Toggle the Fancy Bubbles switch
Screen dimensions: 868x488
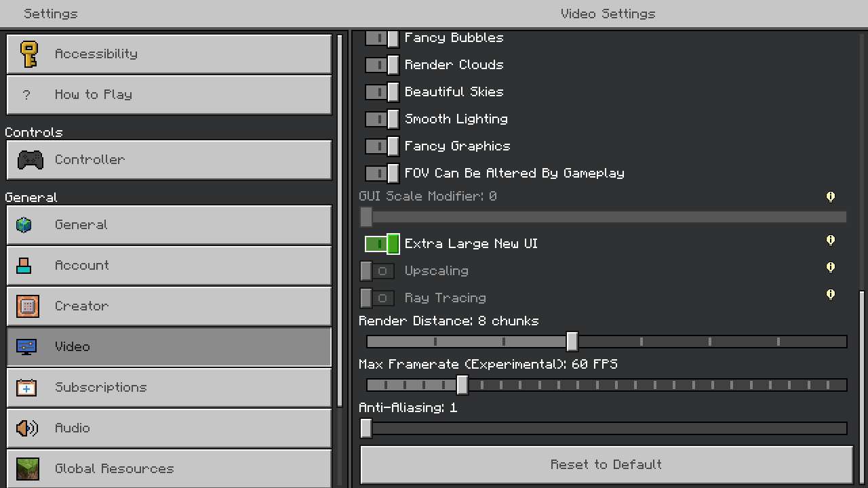382,38
